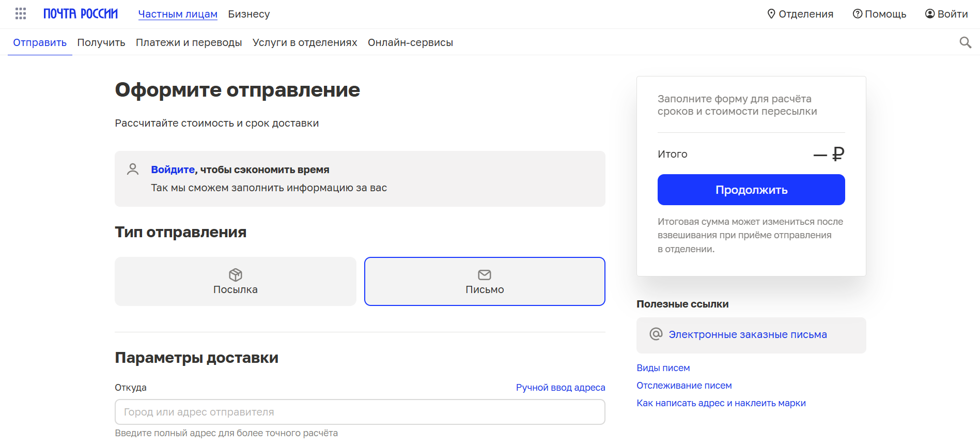Open Платежи и переводы menu

189,42
